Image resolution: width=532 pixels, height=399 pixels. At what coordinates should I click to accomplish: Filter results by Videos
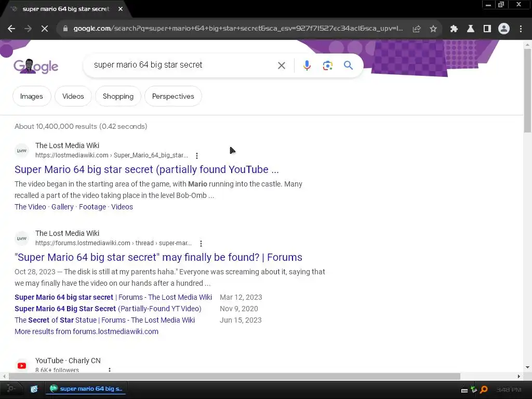coord(73,96)
